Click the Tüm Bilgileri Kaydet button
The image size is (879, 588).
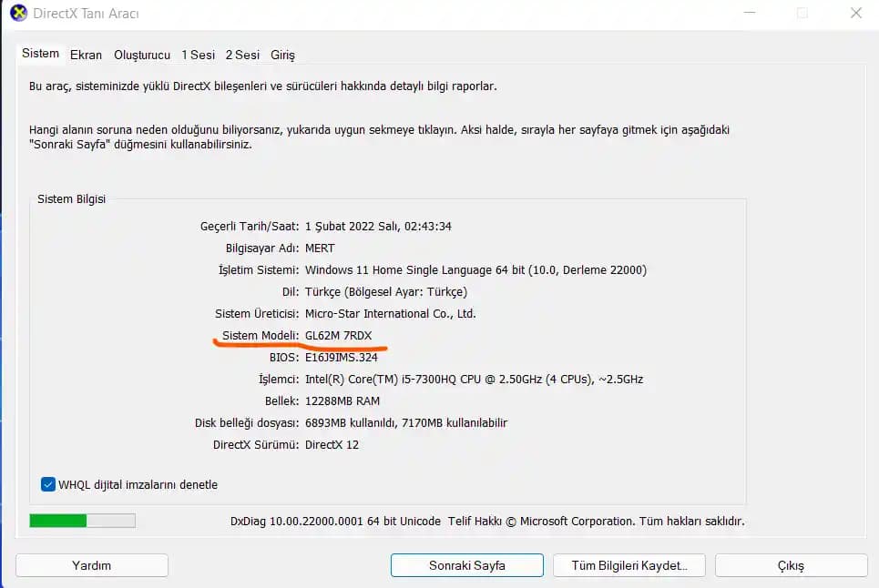tap(629, 564)
